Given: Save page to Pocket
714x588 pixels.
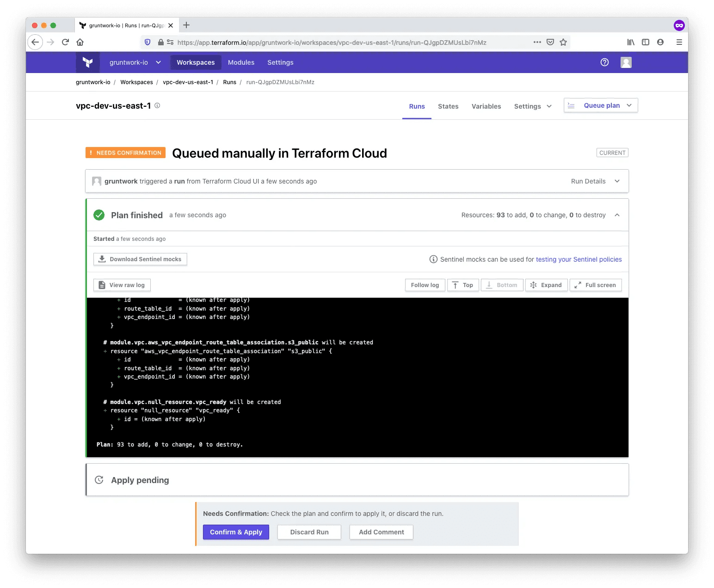Looking at the screenshot, I should tap(550, 42).
